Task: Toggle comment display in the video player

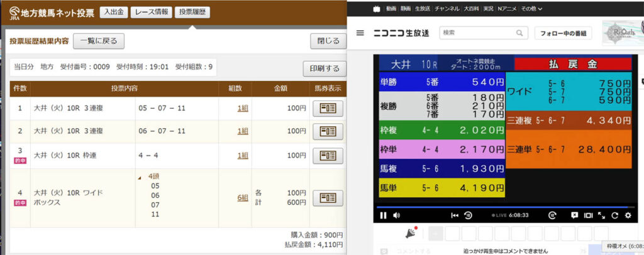Action: pyautogui.click(x=574, y=215)
